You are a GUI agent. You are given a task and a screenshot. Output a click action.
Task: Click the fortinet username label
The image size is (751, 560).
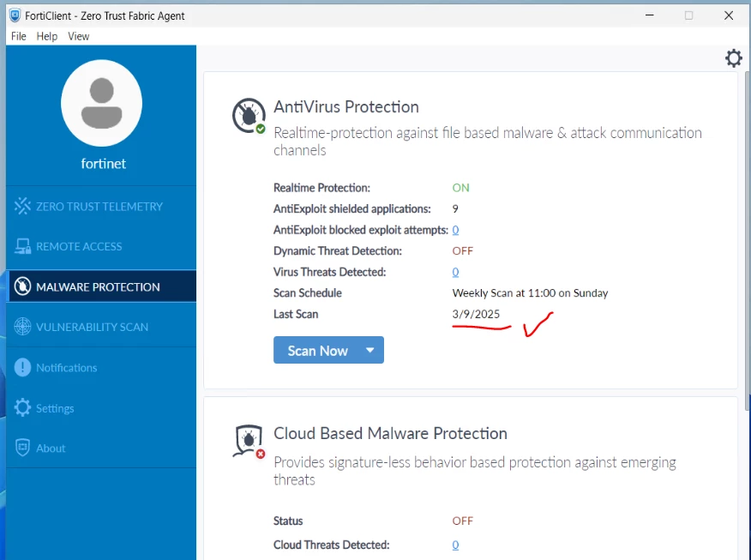coord(104,164)
